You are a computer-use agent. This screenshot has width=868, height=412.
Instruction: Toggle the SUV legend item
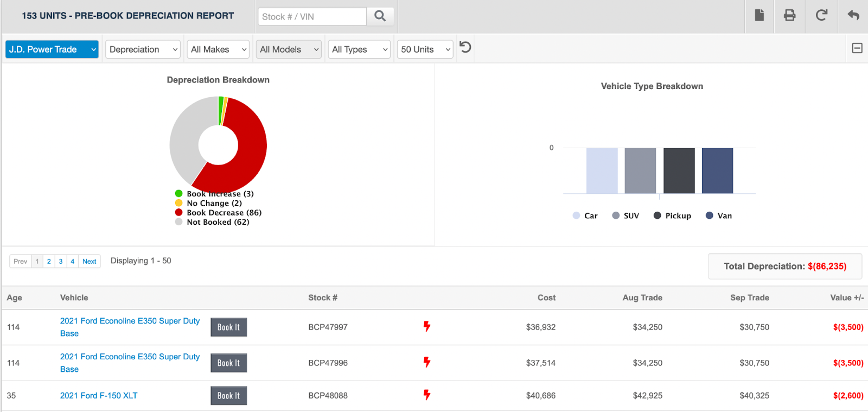click(626, 215)
